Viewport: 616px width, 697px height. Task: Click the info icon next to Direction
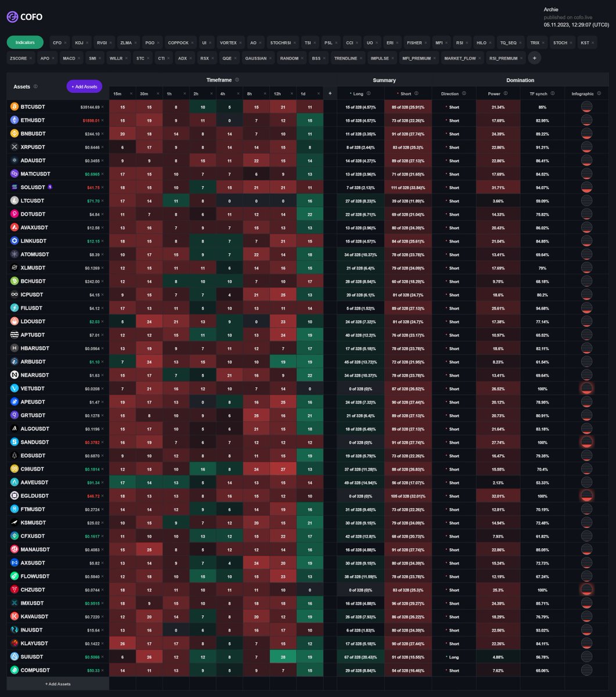coord(464,94)
